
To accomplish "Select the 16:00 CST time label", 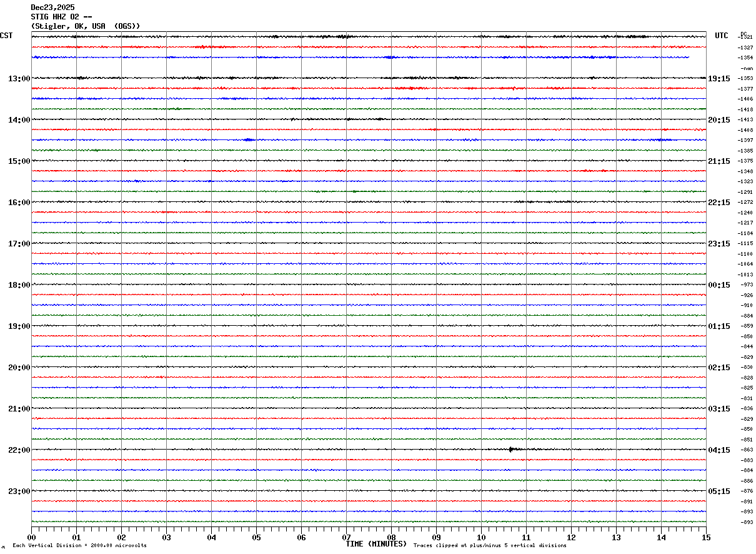I will pyautogui.click(x=19, y=203).
